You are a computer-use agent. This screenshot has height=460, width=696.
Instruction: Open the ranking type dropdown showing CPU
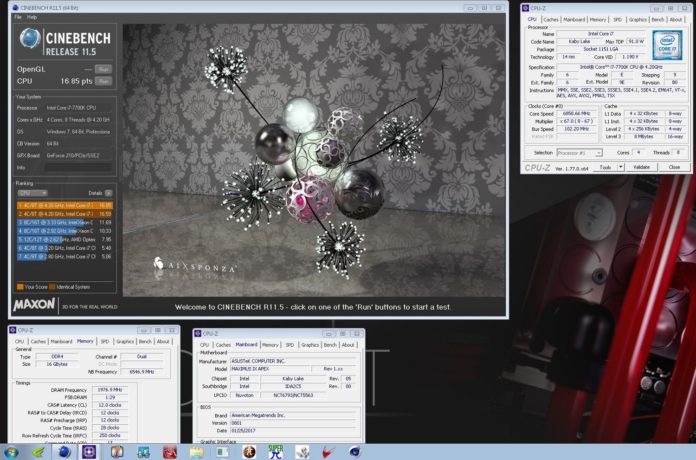[32, 193]
